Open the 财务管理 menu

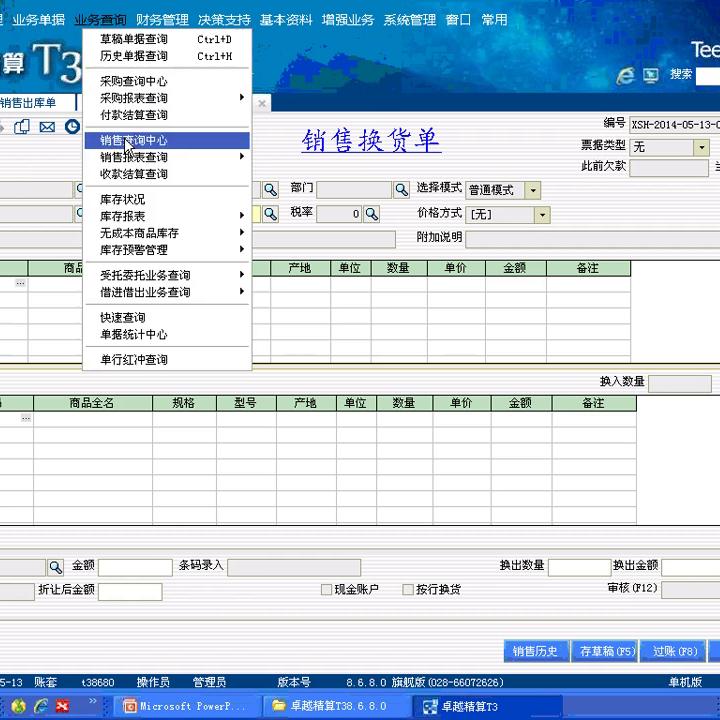point(162,20)
